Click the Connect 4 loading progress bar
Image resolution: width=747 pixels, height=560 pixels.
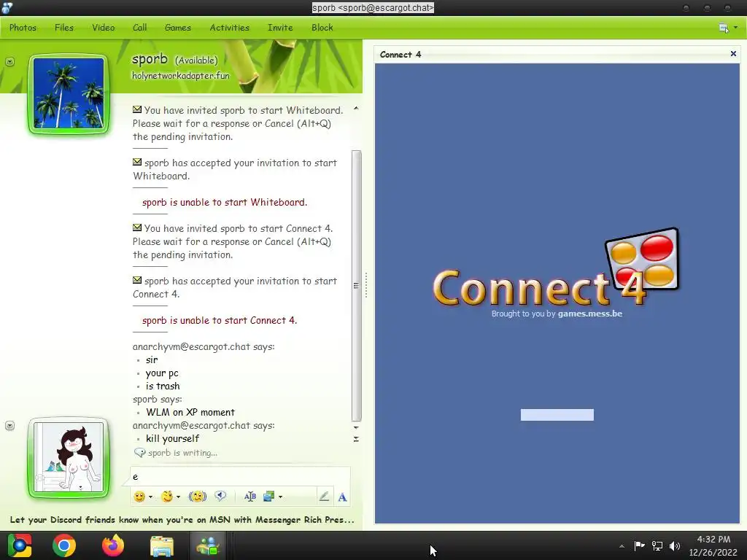tap(557, 415)
